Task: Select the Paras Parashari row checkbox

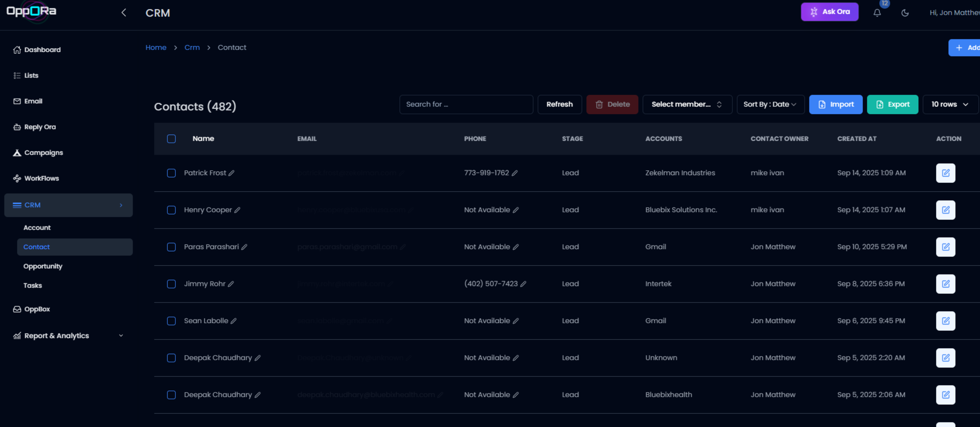Action: click(171, 247)
